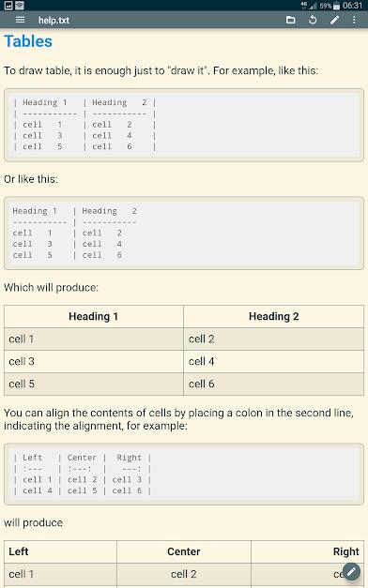Tap the first piped-table code block
Screen dimensions: 368x588
184,125
